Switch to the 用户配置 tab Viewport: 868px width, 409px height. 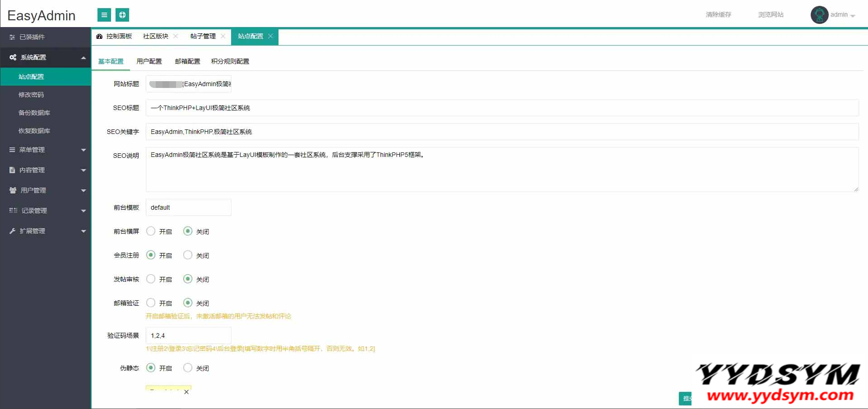[149, 61]
